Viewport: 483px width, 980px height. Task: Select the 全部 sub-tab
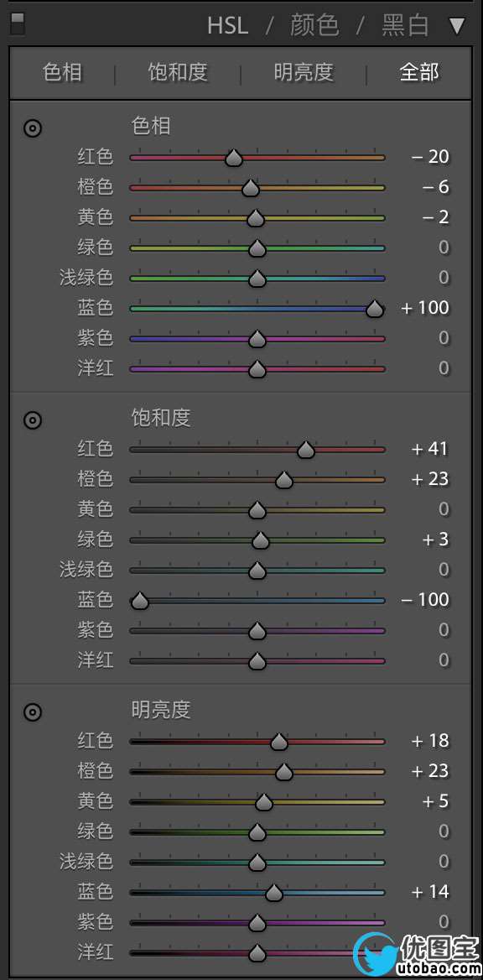pos(419,72)
